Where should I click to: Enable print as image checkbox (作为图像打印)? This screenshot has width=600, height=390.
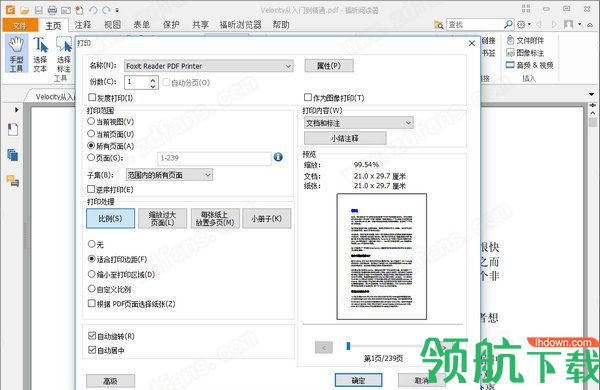click(308, 97)
